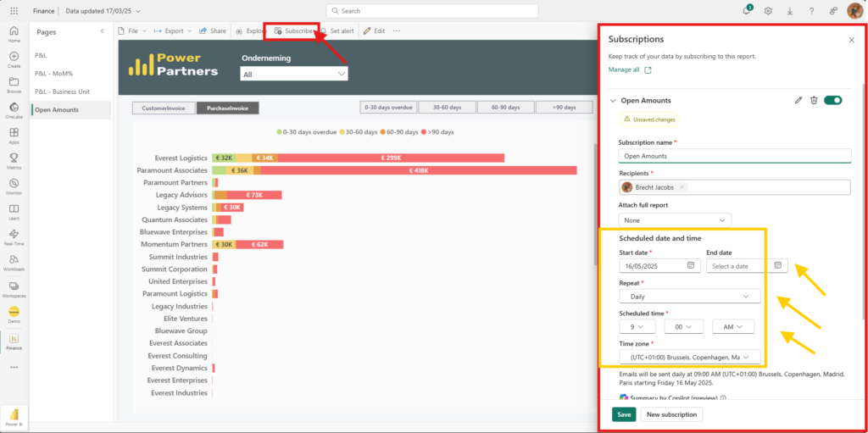Open the Onderneming dropdown
868x433 pixels.
point(294,74)
